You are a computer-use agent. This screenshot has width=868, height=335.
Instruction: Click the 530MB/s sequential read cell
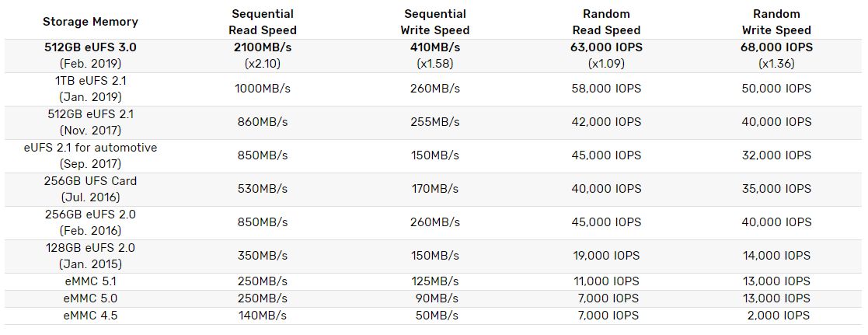coord(263,189)
